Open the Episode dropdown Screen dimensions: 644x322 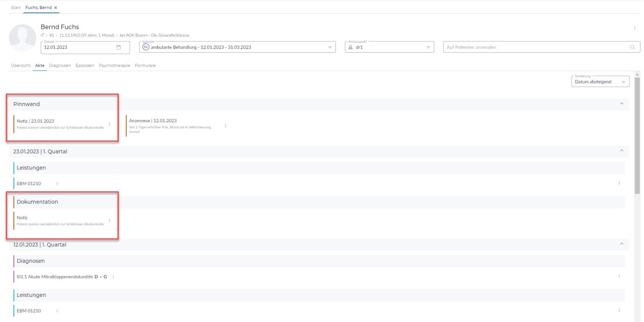click(330, 48)
